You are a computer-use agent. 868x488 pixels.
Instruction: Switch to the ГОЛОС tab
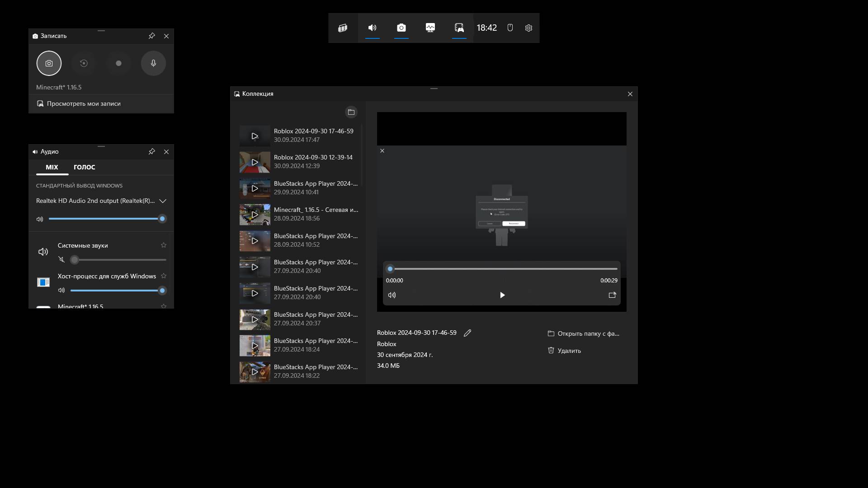(x=85, y=167)
